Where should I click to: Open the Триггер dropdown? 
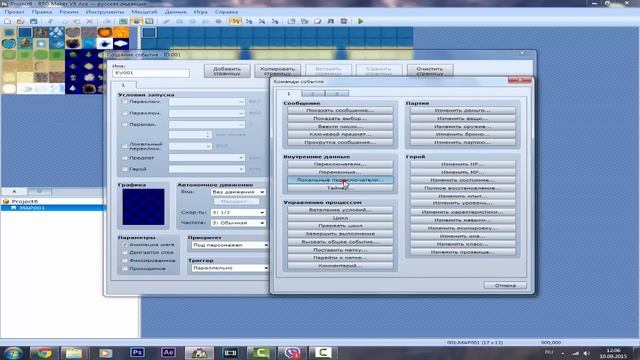pyautogui.click(x=230, y=268)
